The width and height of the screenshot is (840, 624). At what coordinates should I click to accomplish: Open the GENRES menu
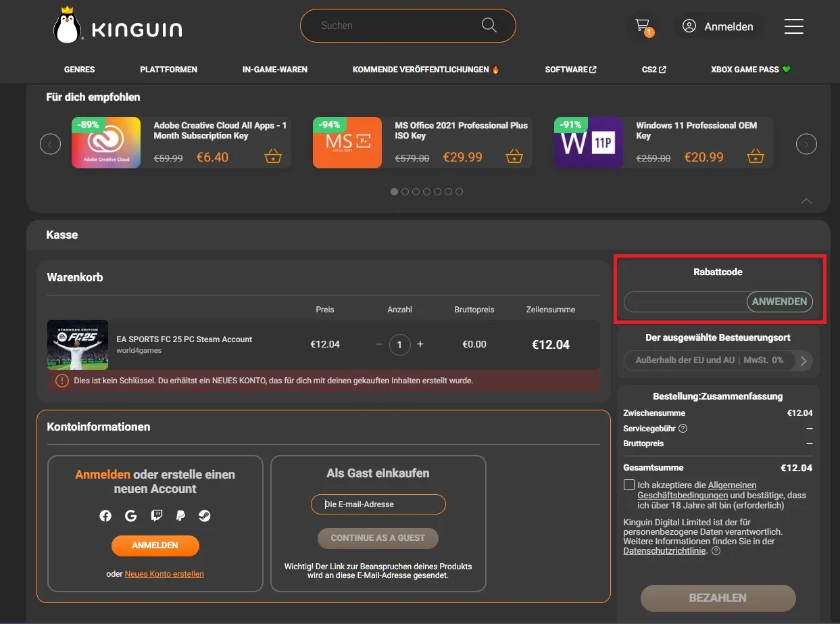pos(79,69)
